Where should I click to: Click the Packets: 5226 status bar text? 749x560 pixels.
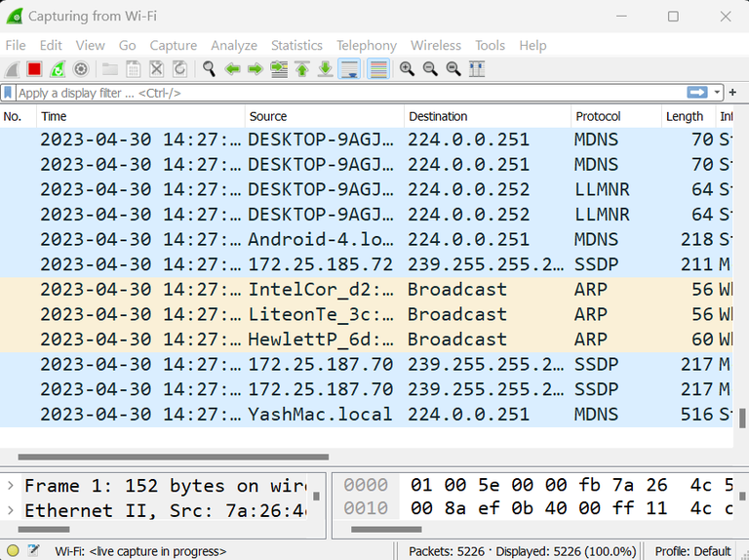click(447, 551)
